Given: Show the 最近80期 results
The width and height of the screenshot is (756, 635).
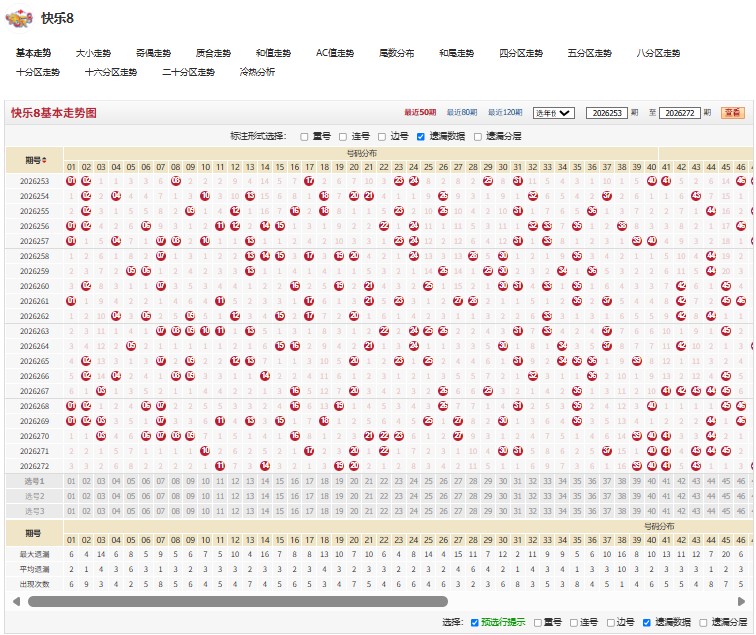Looking at the screenshot, I should 462,112.
